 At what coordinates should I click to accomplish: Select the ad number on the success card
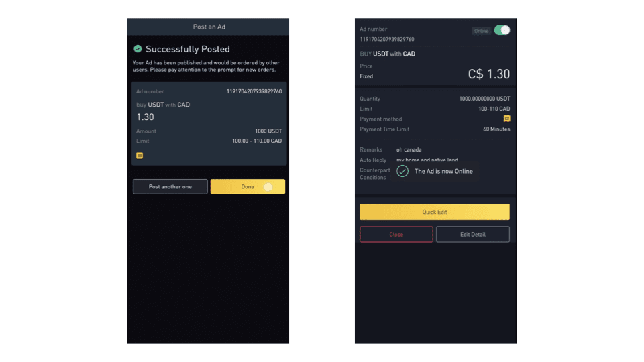point(254,91)
